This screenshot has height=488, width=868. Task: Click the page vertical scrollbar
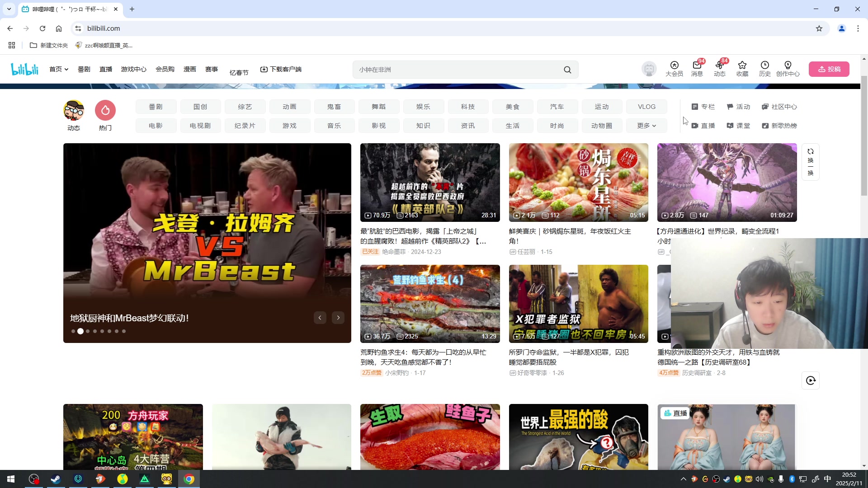pos(864,136)
